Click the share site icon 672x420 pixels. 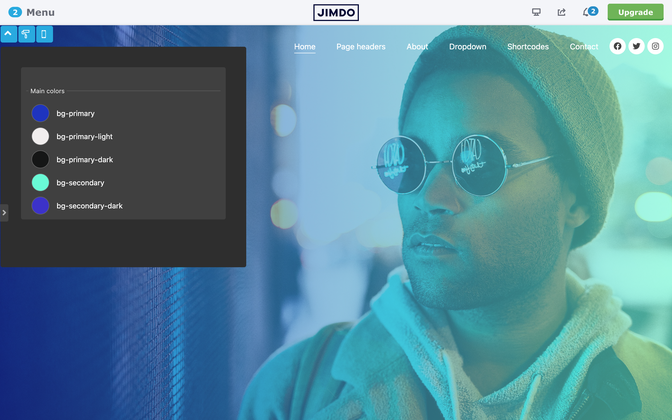(x=561, y=12)
